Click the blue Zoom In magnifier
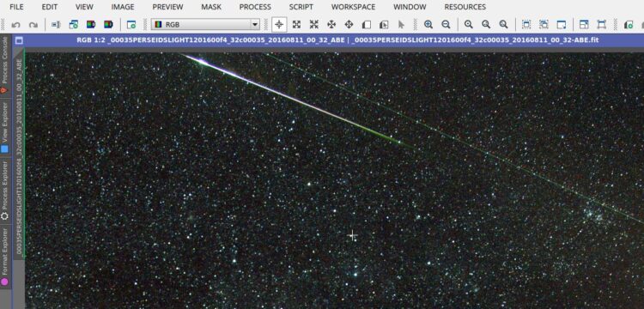Image resolution: width=644 pixels, height=309 pixels. point(428,25)
